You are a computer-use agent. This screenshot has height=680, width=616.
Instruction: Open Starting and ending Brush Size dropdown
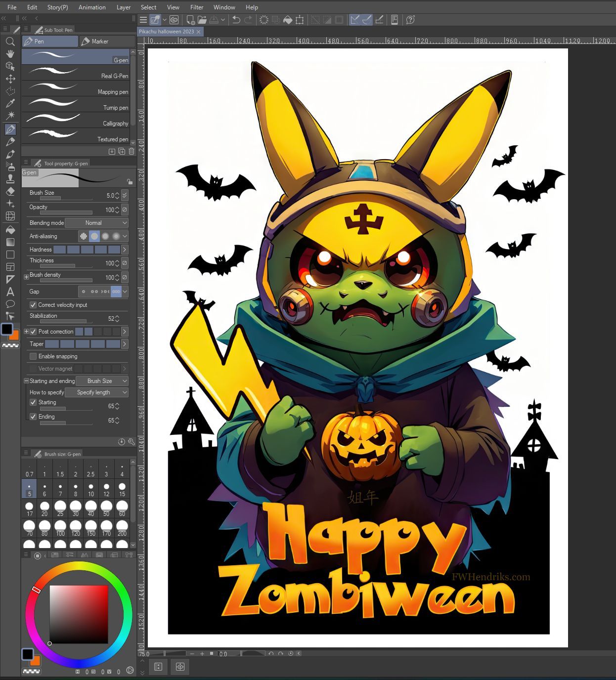(102, 381)
